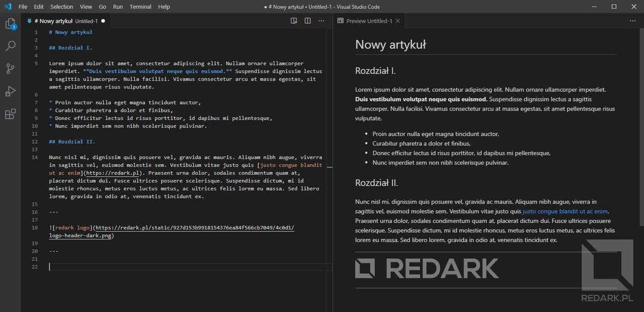644x312 pixels.
Task: Open the Search view icon
Action: click(x=10, y=46)
